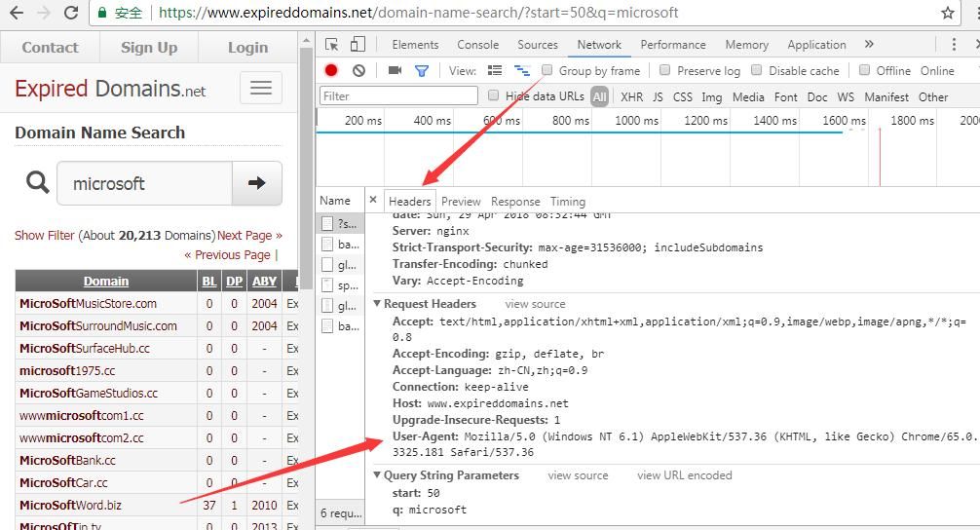This screenshot has width=980, height=530.
Task: Open the Memory tab
Action: click(x=747, y=45)
